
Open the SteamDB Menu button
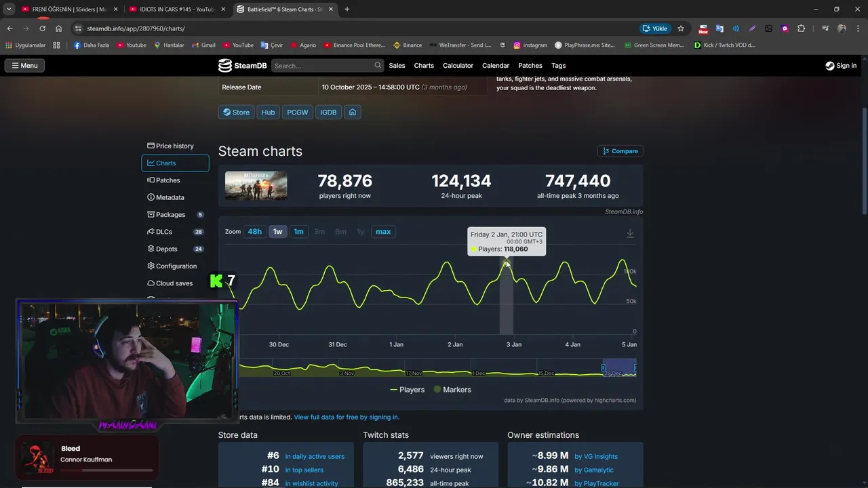[24, 66]
